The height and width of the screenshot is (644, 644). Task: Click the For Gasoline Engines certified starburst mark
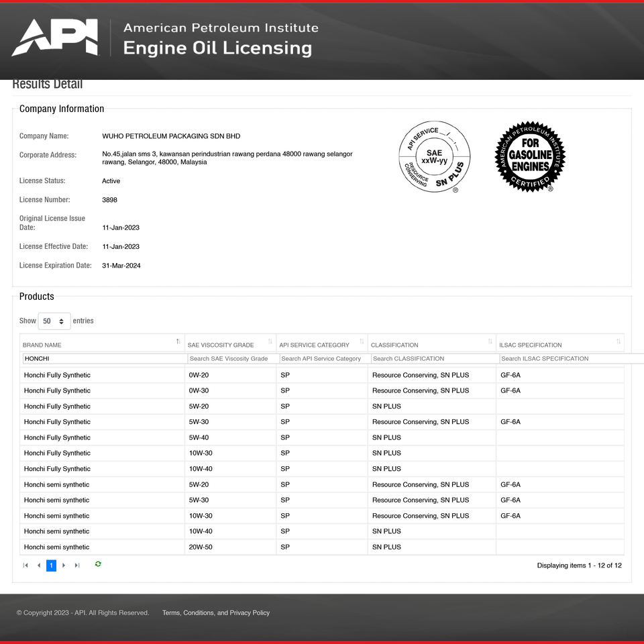[x=530, y=156]
